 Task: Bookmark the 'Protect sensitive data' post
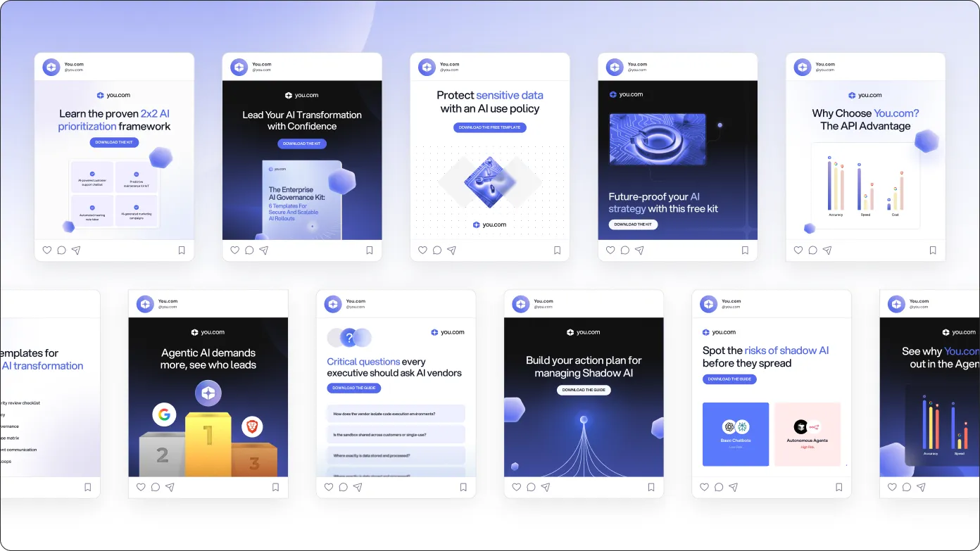pos(557,250)
